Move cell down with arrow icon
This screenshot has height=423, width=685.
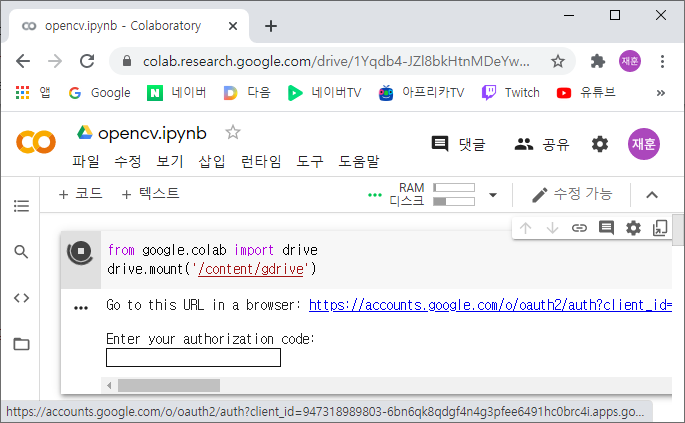(552, 228)
